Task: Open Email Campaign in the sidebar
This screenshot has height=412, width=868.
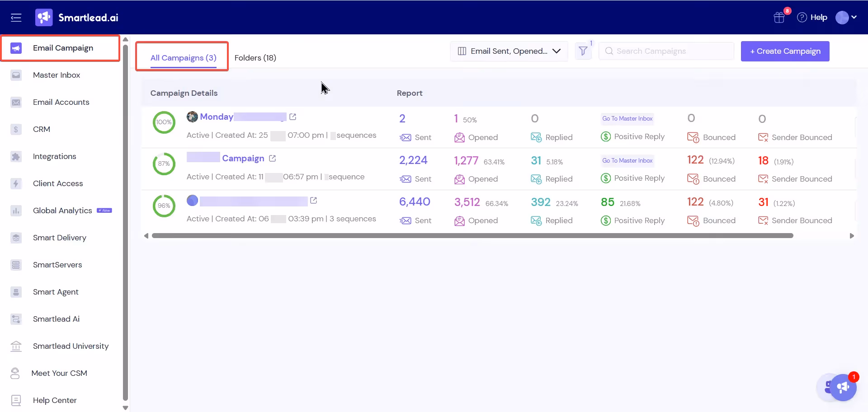Action: (x=61, y=48)
